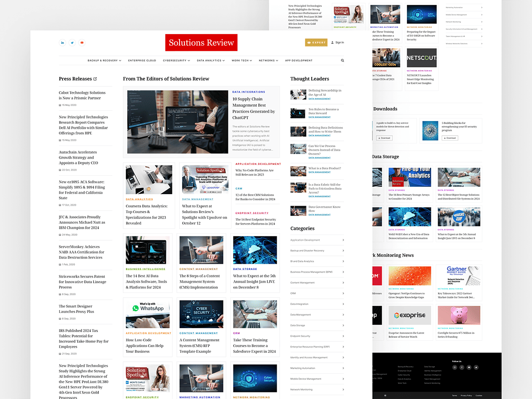Open ServerMonkey Achieves NAID AAA Certification release
Screen dimensions: 532x399
click(x=82, y=252)
